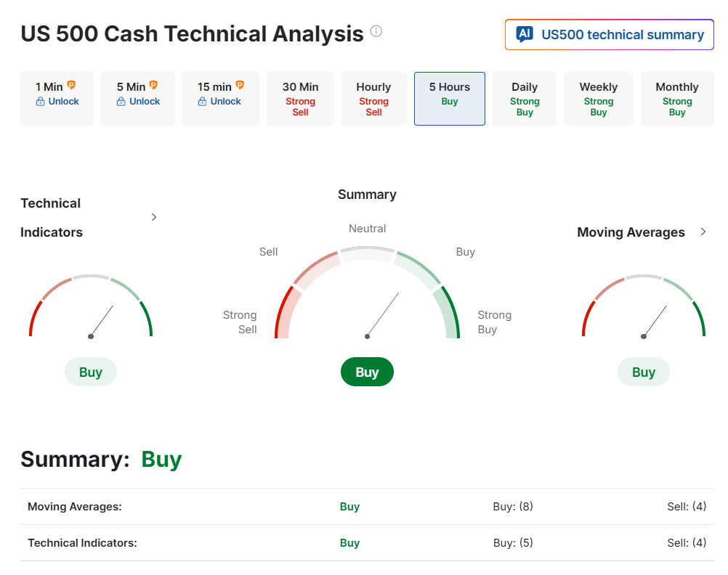The width and height of the screenshot is (728, 575).
Task: Click the info icon beside Technical Analysis title
Action: pyautogui.click(x=376, y=31)
